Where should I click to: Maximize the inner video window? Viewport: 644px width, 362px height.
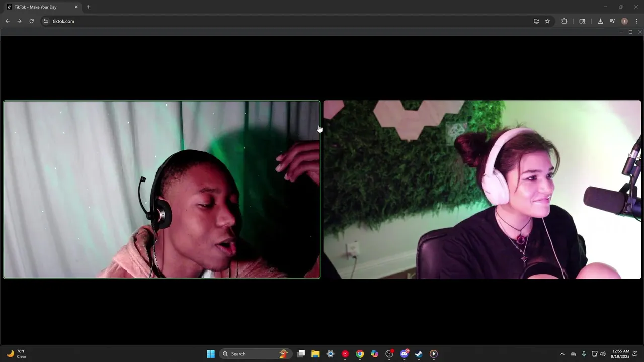tap(630, 32)
